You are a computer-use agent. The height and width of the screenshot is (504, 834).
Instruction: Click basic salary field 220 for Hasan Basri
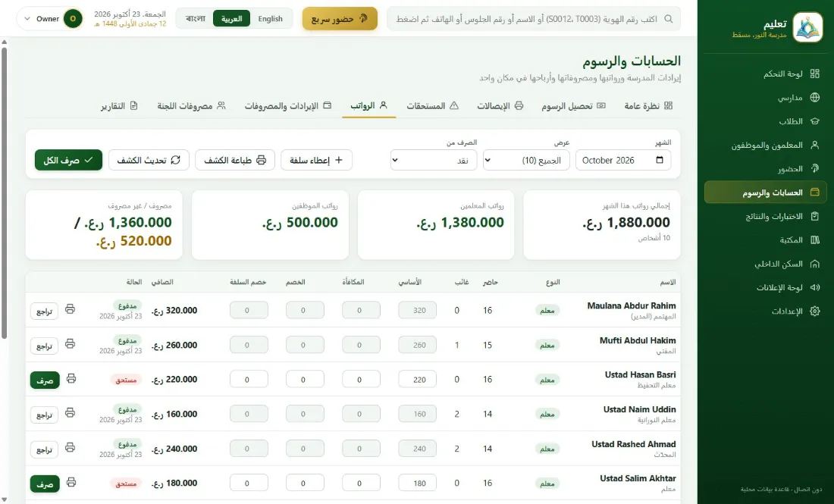[418, 380]
